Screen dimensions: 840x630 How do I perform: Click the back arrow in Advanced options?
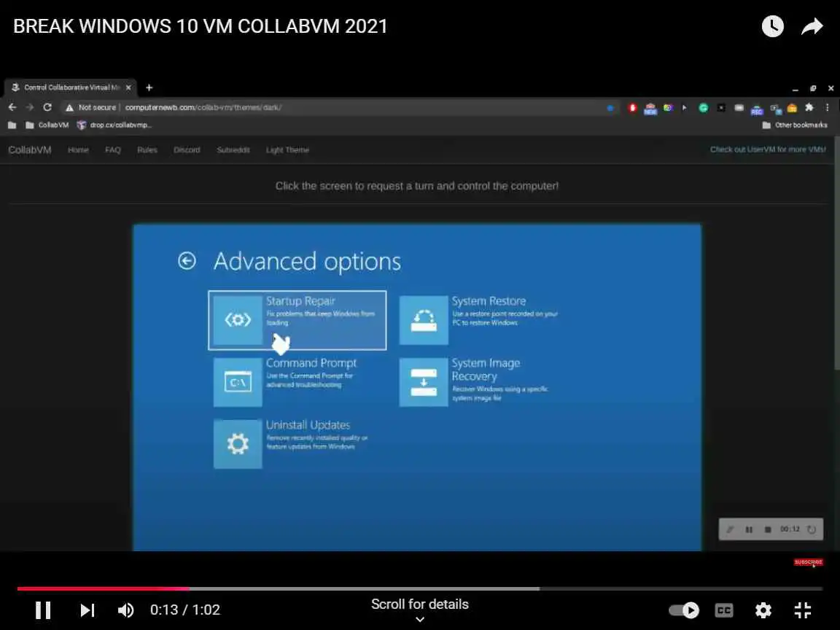(x=187, y=261)
